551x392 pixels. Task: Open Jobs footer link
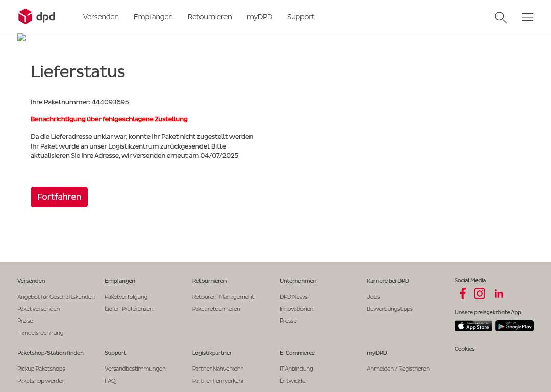(373, 297)
